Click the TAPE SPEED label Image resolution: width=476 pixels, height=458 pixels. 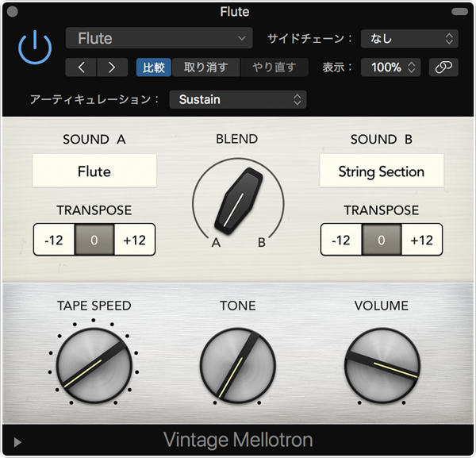[94, 306]
